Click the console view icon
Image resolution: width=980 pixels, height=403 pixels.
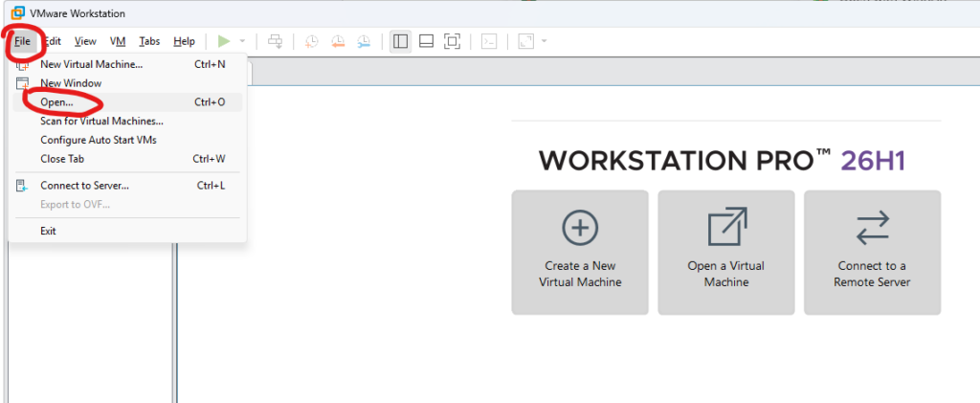click(489, 41)
